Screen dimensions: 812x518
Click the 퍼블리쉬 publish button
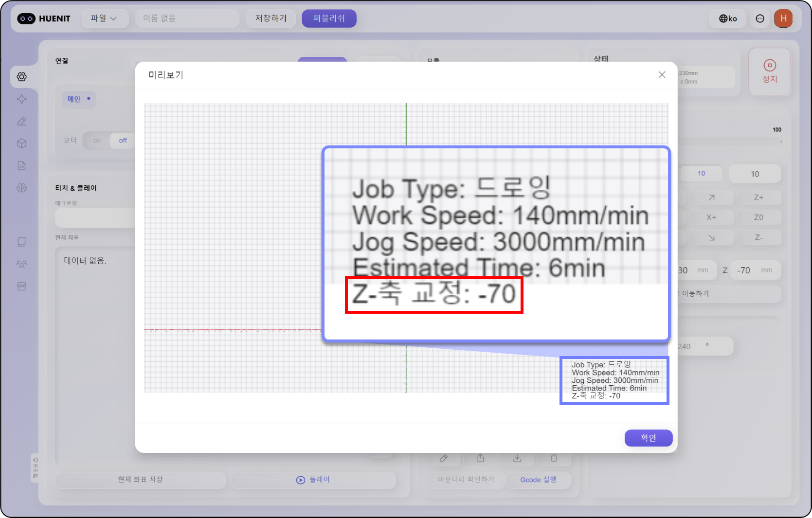(x=329, y=18)
